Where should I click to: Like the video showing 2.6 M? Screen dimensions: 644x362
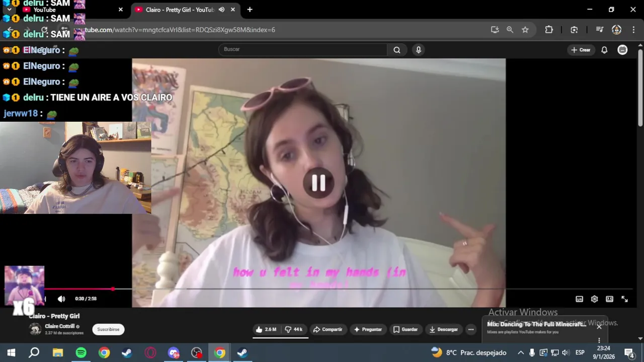coord(266,329)
